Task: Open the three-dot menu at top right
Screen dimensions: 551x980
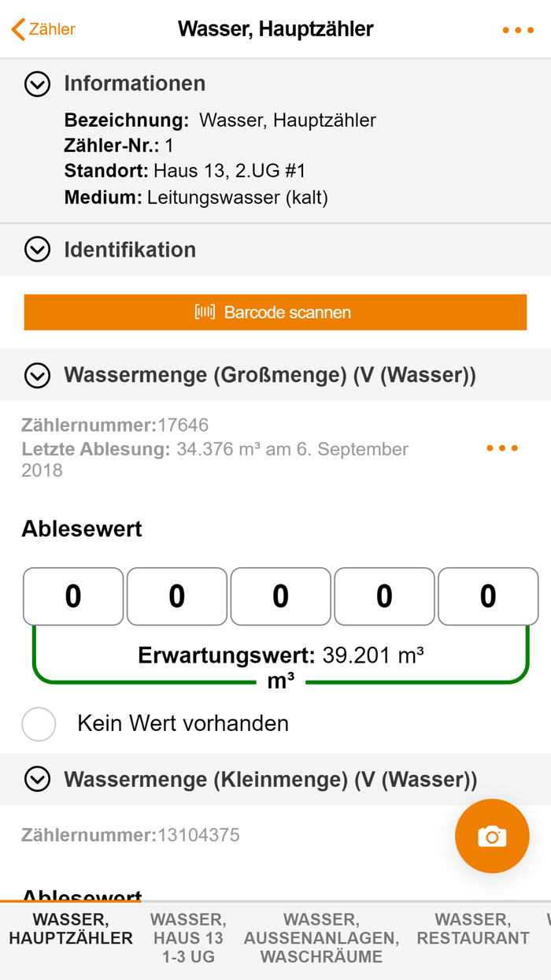Action: 517,29
